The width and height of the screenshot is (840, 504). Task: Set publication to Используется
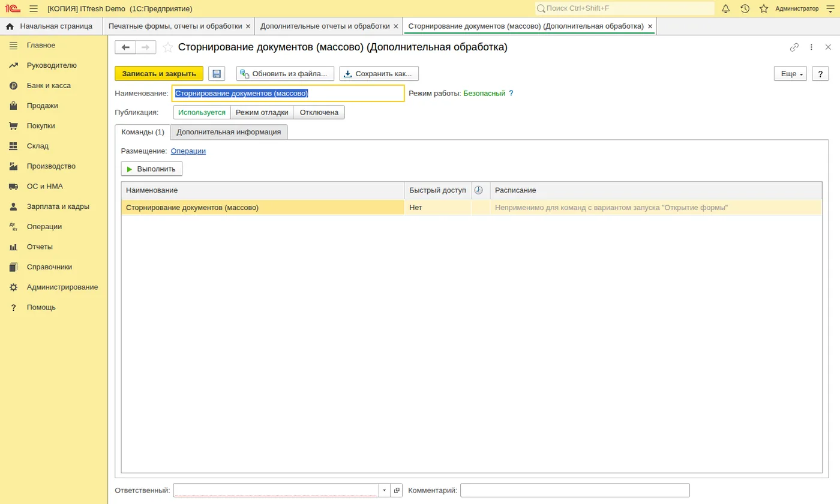tap(202, 112)
